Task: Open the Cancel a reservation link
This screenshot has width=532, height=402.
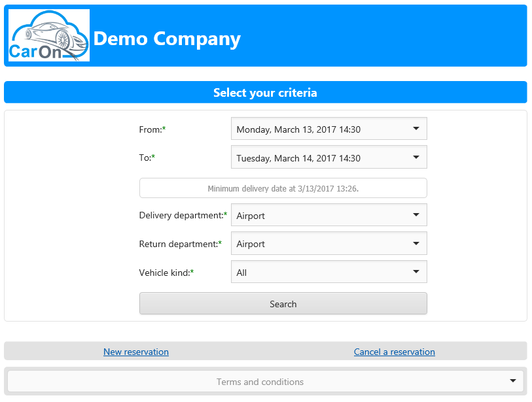Action: 394,352
